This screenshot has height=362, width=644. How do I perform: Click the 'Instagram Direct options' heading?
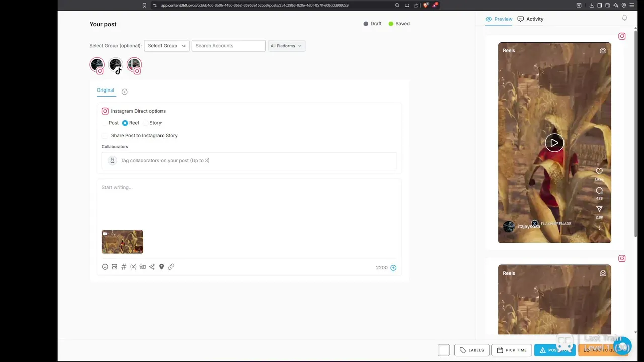138,111
